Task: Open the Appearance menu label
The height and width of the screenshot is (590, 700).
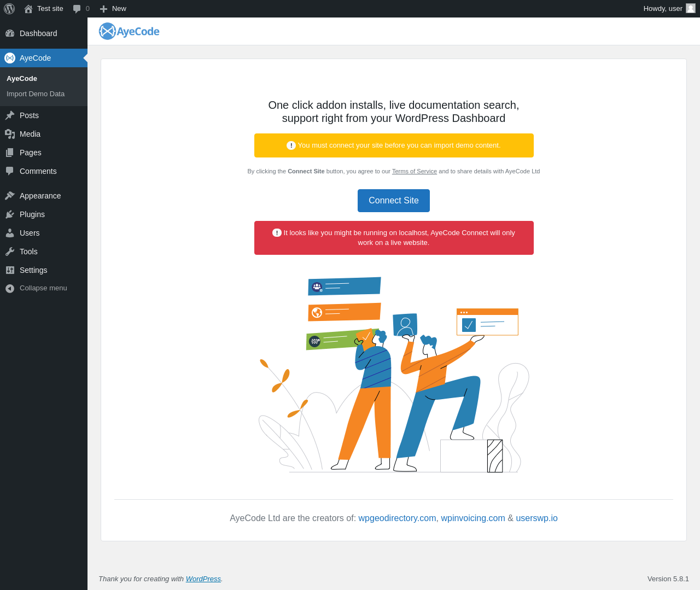Action: pyautogui.click(x=40, y=196)
